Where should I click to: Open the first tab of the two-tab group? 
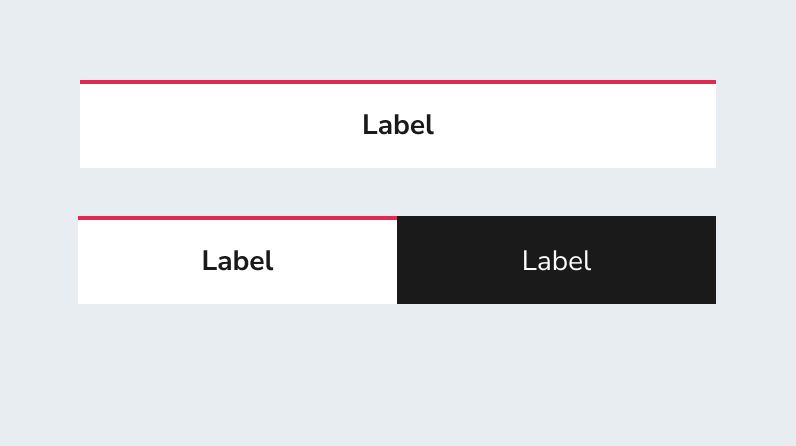[238, 260]
